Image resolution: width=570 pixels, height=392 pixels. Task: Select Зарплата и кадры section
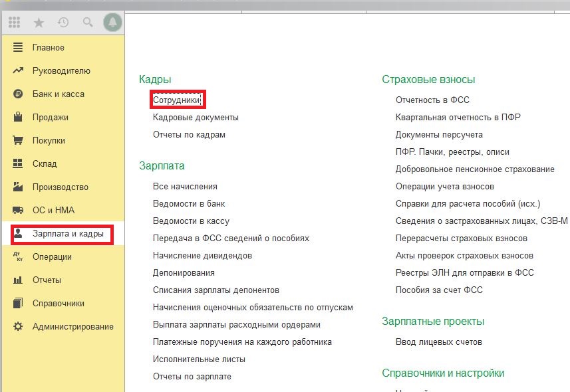(68, 234)
